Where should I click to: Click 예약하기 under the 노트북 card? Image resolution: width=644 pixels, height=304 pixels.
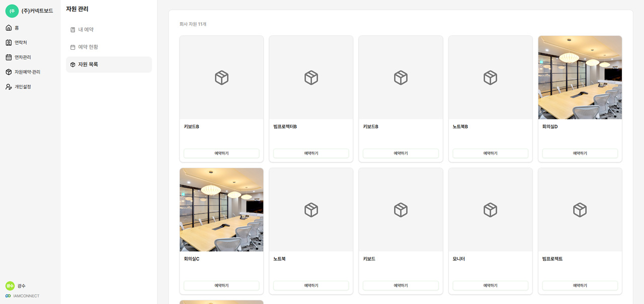tap(311, 285)
